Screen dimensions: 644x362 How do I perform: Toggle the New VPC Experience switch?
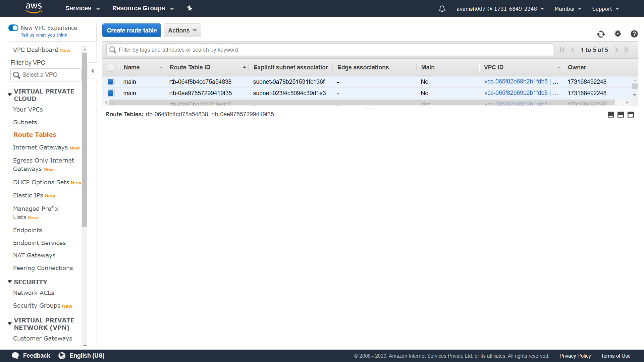tap(13, 28)
